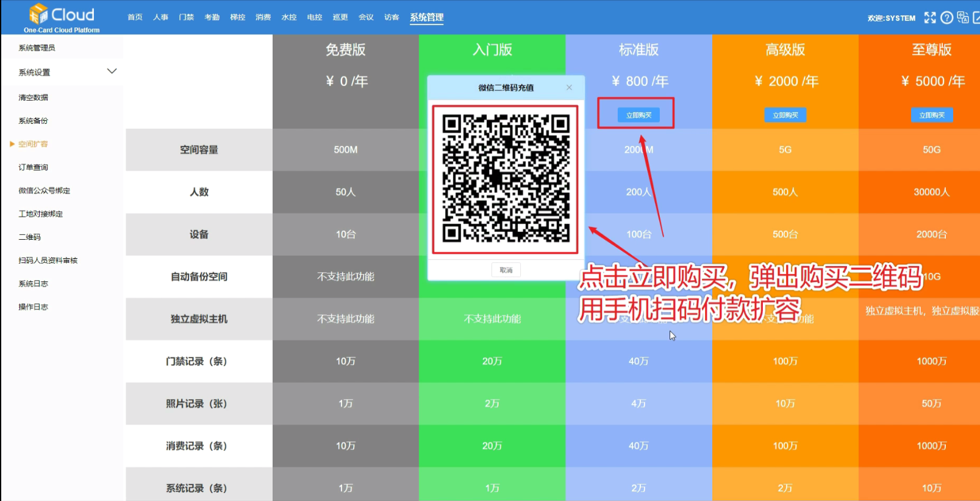This screenshot has width=980, height=501.
Task: Toggle fullscreen with the expand arrows icon
Action: point(929,18)
